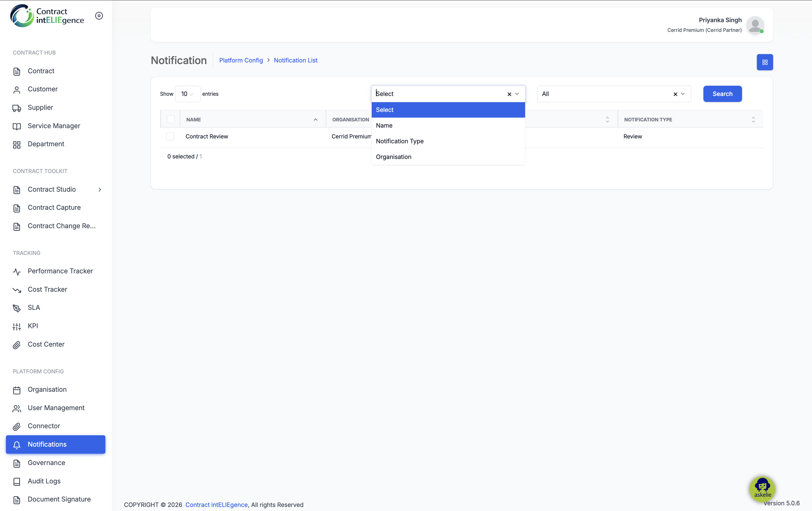Click the KPI sliders icon
This screenshot has height=511, width=812.
pos(16,326)
